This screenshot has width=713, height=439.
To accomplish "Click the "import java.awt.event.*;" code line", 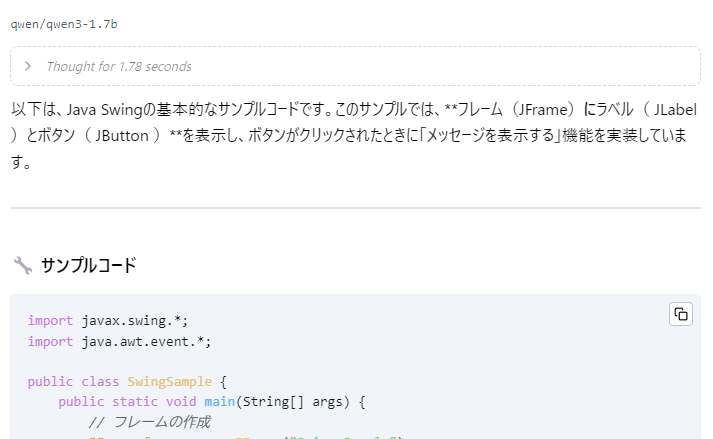I will [x=119, y=341].
